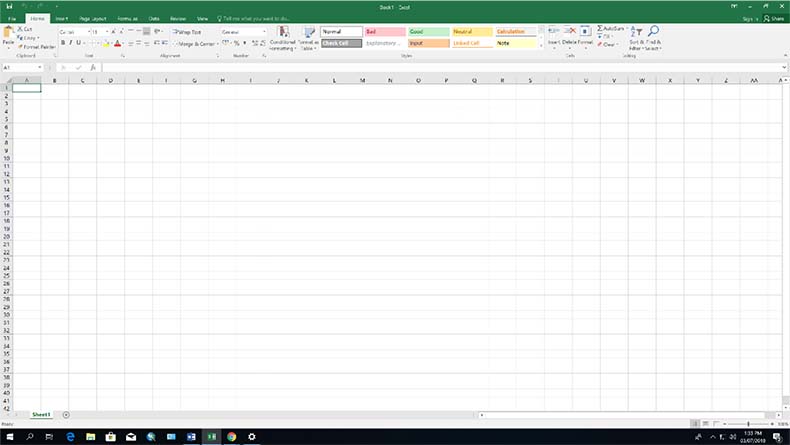Open the number format dropdown
The image size is (790, 445).
pos(265,32)
